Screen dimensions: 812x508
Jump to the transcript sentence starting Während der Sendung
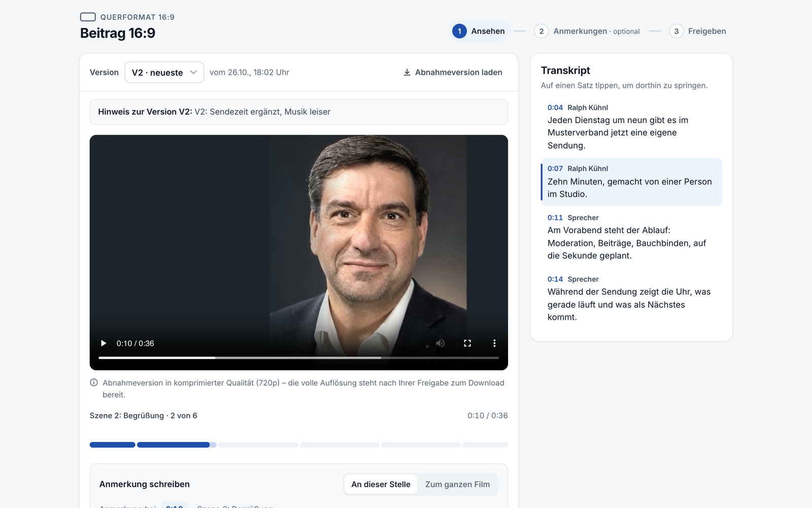pos(631,298)
